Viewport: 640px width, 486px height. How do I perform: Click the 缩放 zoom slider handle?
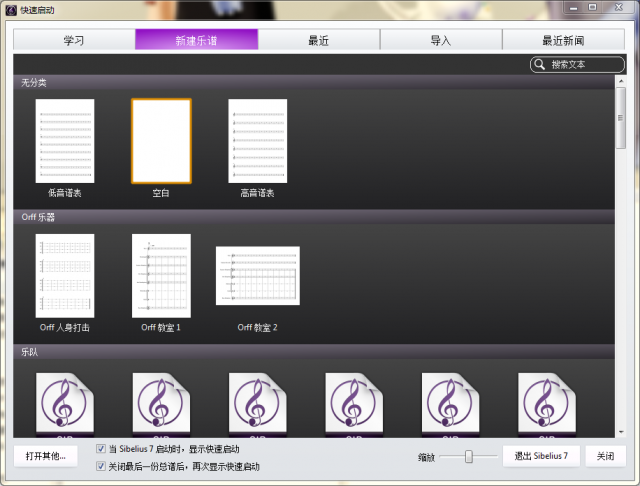[468, 456]
